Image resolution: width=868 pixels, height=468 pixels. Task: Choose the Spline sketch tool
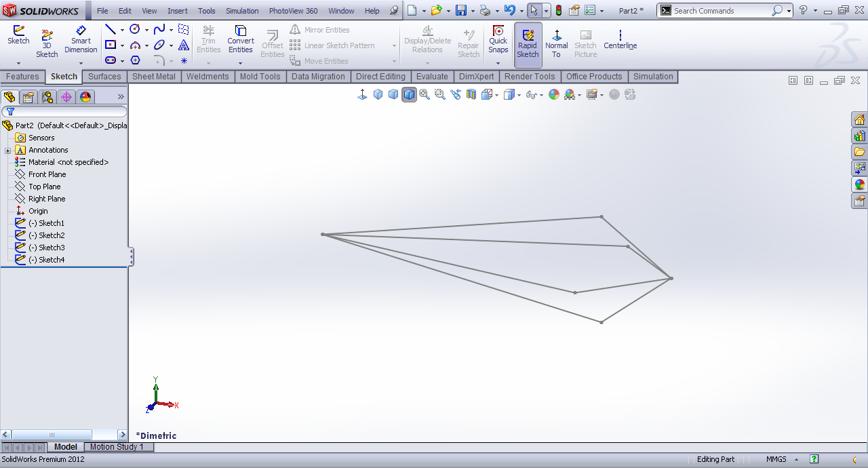[x=159, y=29]
